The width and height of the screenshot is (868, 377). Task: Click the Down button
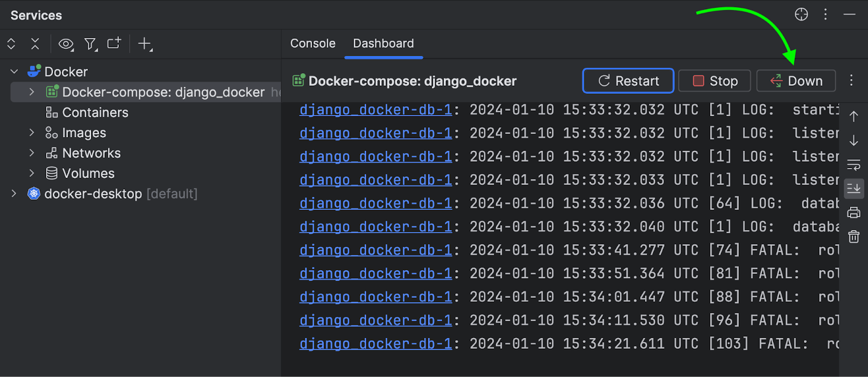(x=796, y=81)
